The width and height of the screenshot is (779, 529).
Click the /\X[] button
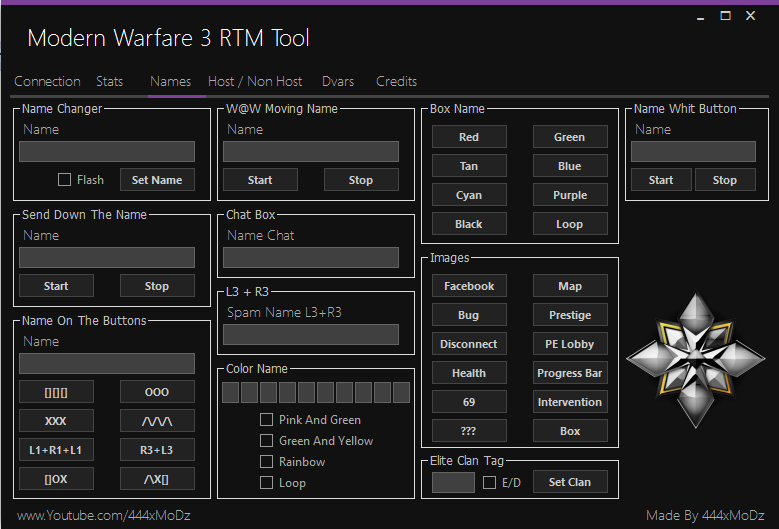[157, 479]
